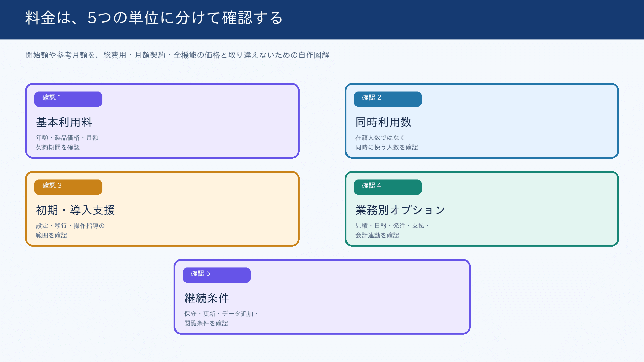Select the '確認 3' badge
The height and width of the screenshot is (362, 644).
tap(68, 187)
